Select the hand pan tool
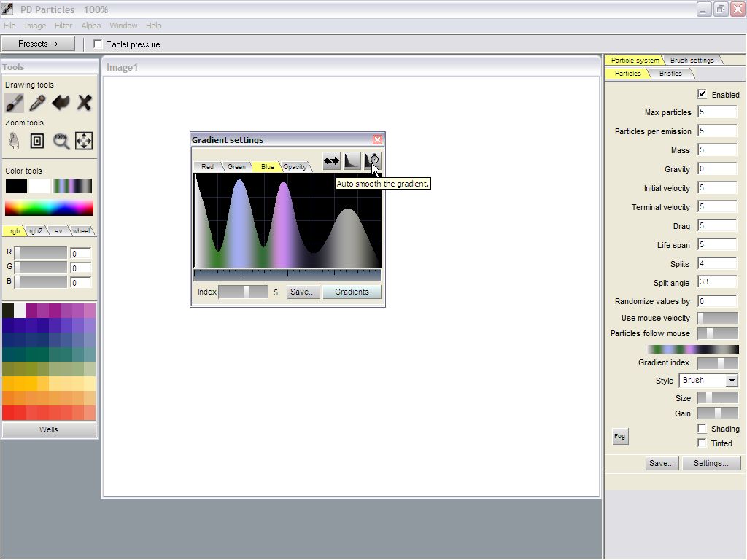747x560 pixels. pyautogui.click(x=15, y=141)
